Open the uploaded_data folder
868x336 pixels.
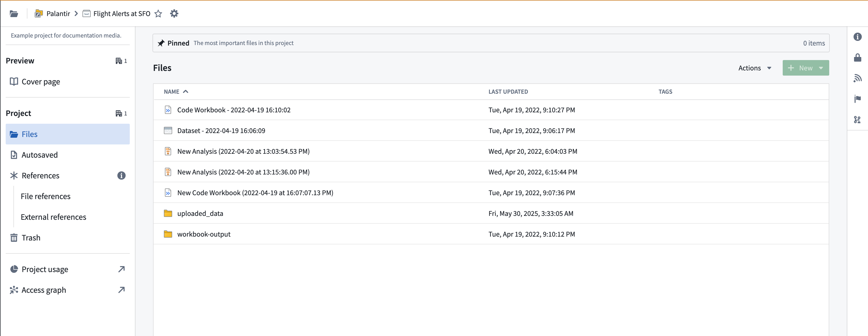200,213
